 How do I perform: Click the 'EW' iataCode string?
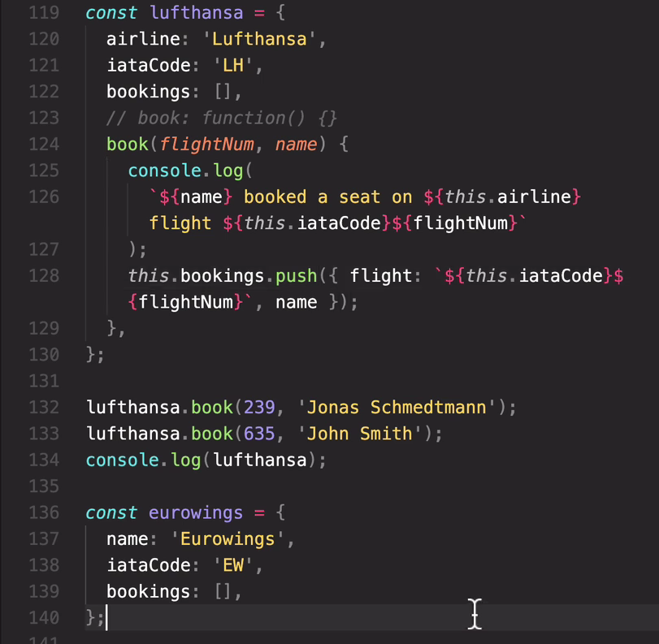(233, 565)
